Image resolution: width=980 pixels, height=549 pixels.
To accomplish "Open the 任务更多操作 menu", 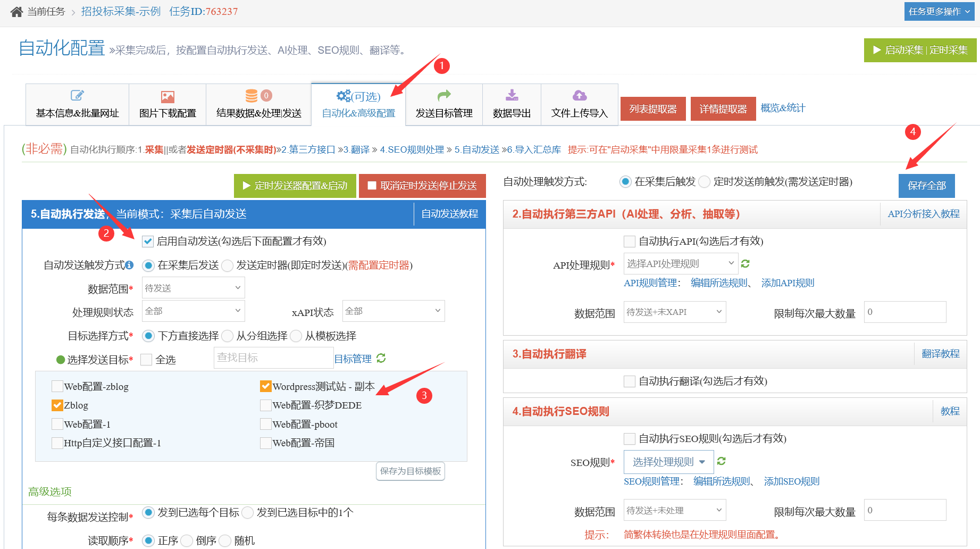I will click(939, 12).
